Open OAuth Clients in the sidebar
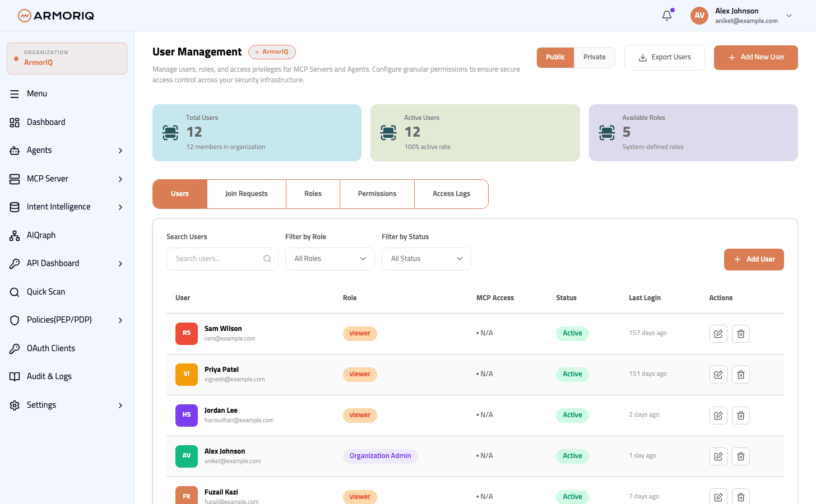The height and width of the screenshot is (504, 816). pyautogui.click(x=50, y=348)
